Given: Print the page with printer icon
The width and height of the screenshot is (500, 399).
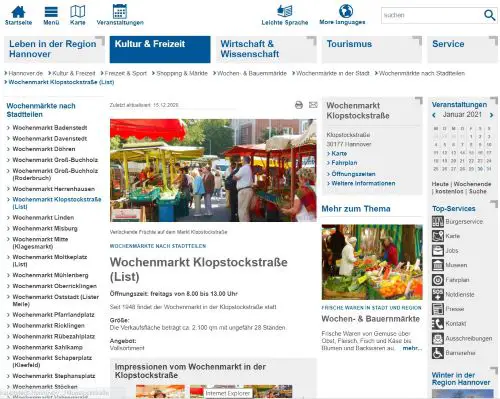Looking at the screenshot, I should (x=299, y=105).
